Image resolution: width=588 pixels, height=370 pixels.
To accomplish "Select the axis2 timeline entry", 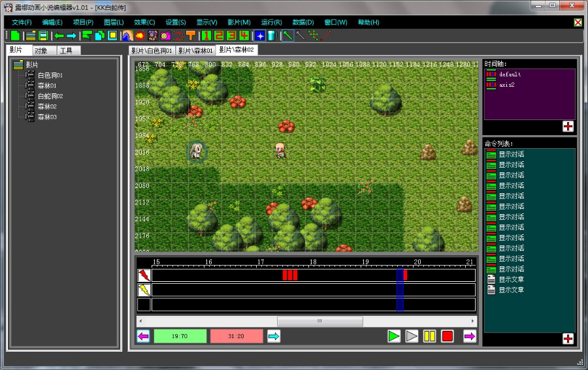I will [x=506, y=85].
